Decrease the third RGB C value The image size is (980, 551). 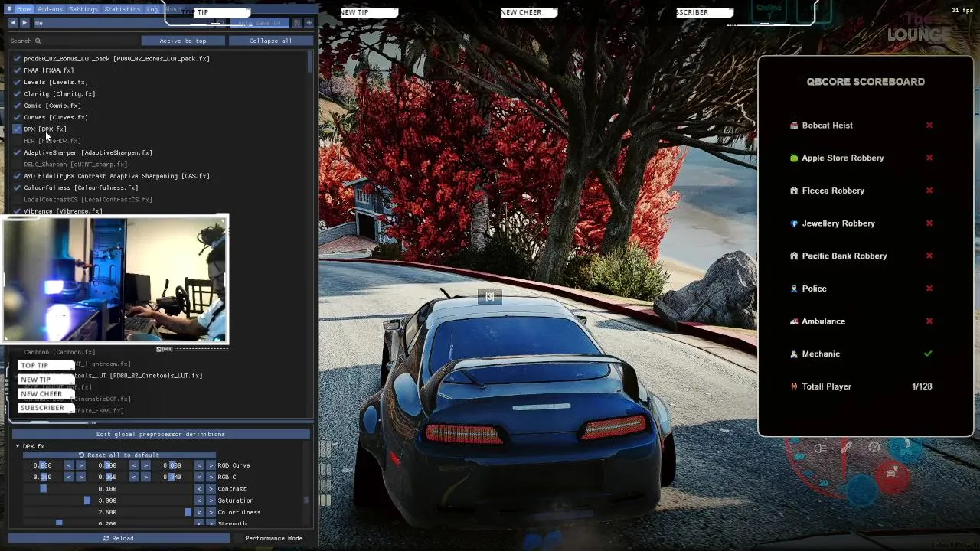tap(199, 477)
